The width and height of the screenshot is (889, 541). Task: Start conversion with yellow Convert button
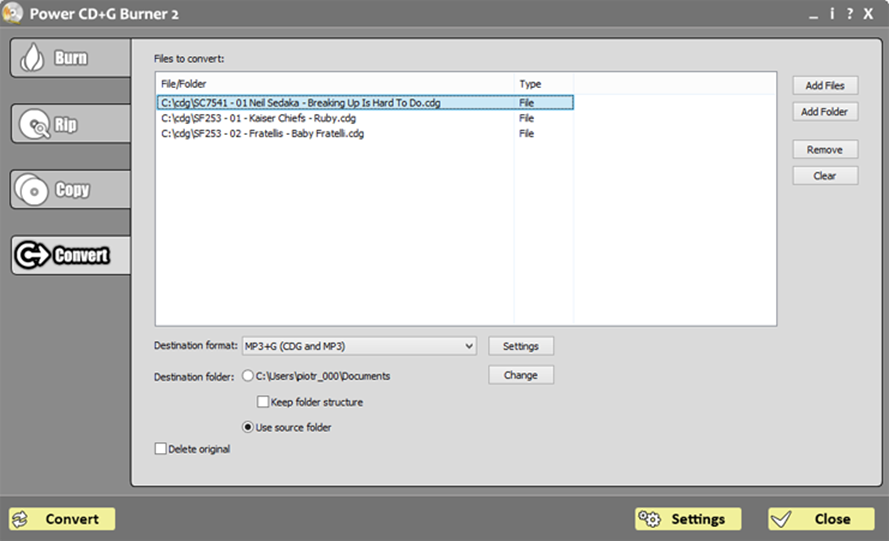[x=62, y=519]
